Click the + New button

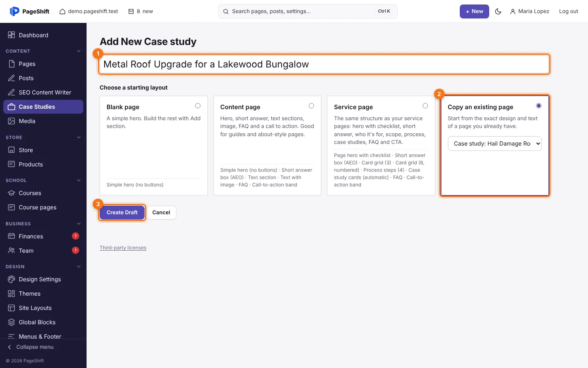tap(474, 11)
